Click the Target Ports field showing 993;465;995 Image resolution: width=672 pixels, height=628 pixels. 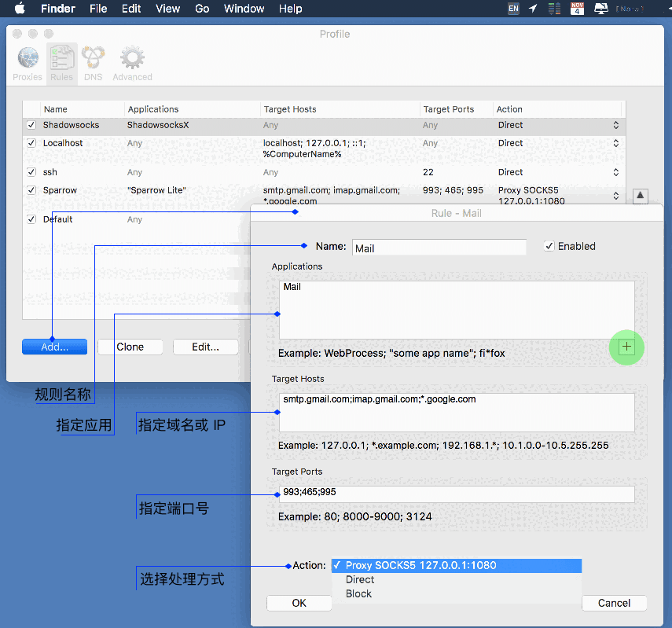pos(456,494)
